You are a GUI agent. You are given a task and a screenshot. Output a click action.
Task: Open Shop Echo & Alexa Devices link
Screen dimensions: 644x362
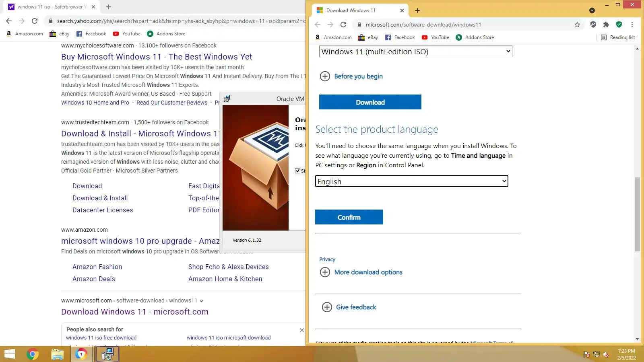pos(228,267)
